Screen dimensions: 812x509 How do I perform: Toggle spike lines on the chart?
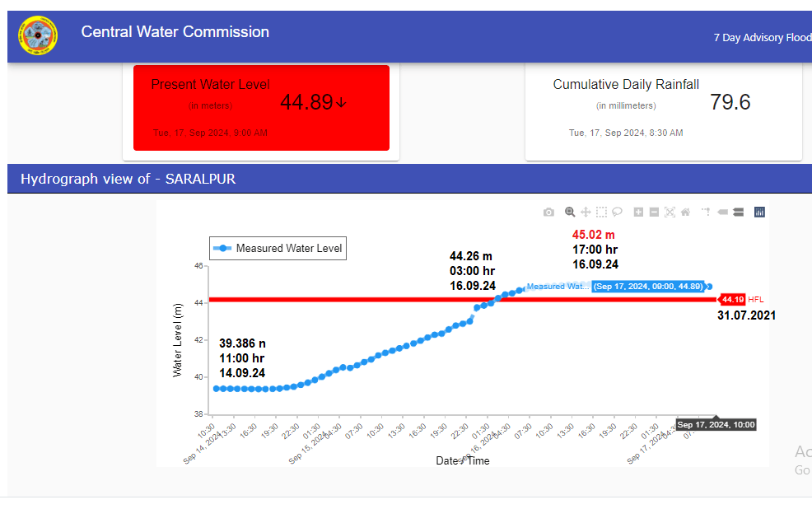click(706, 212)
